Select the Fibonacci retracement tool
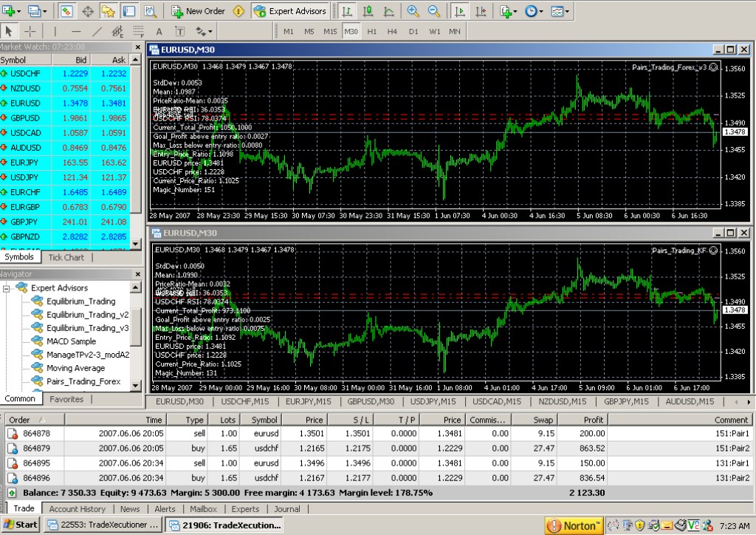 (138, 31)
